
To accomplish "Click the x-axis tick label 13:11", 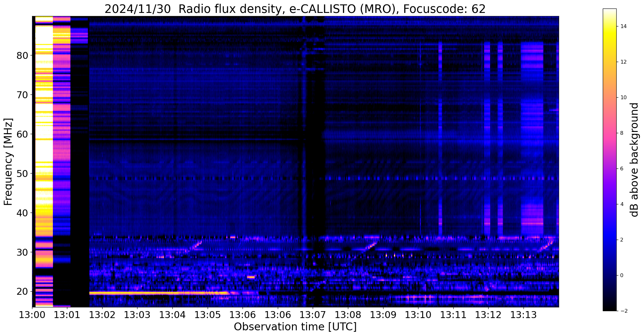I will pyautogui.click(x=453, y=315).
